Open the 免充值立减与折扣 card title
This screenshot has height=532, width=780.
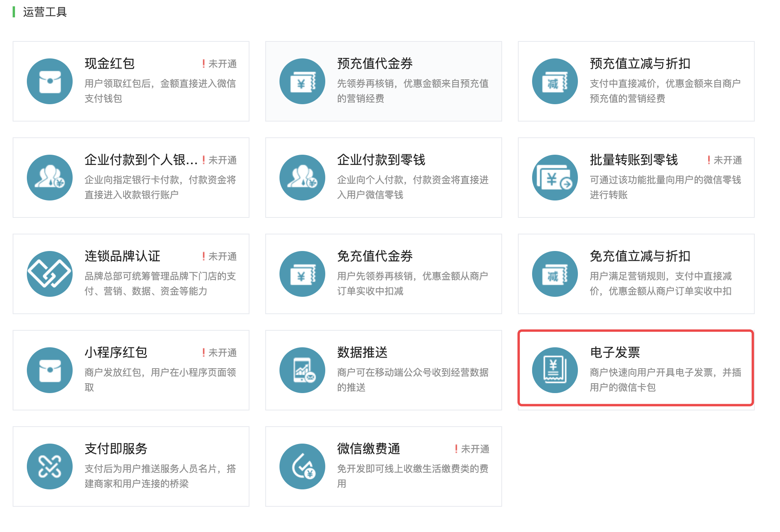640,256
